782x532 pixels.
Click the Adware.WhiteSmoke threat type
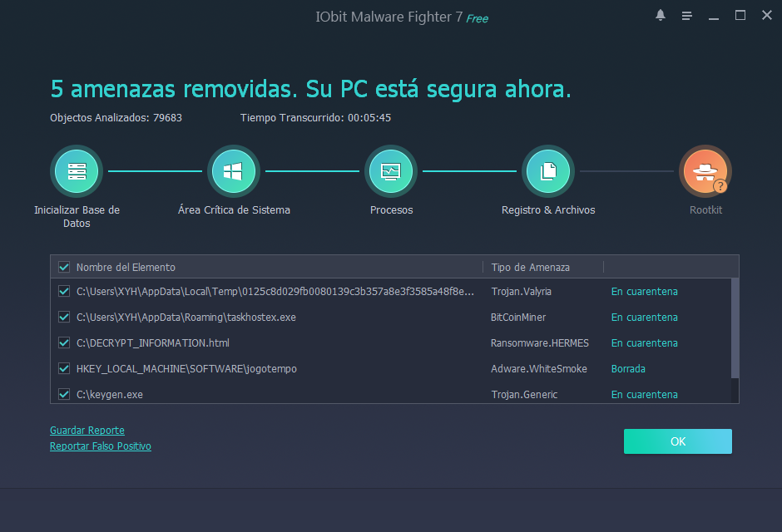538,368
